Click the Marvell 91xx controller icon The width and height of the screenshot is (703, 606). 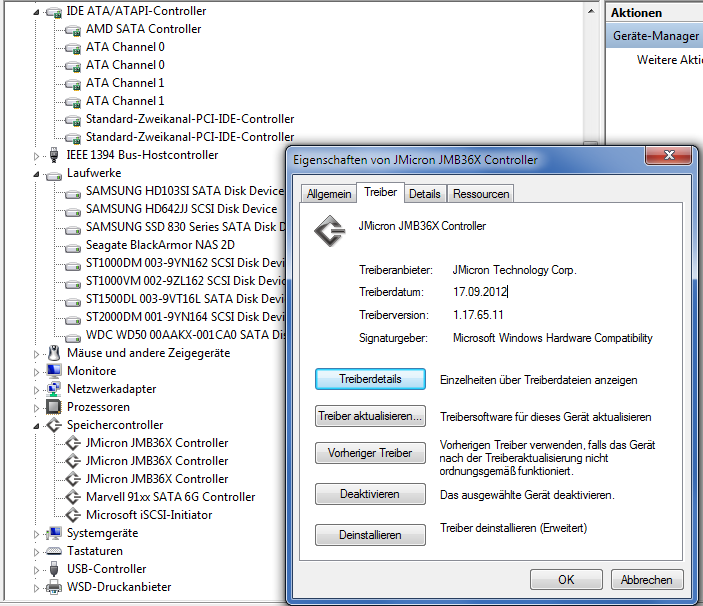[73, 497]
